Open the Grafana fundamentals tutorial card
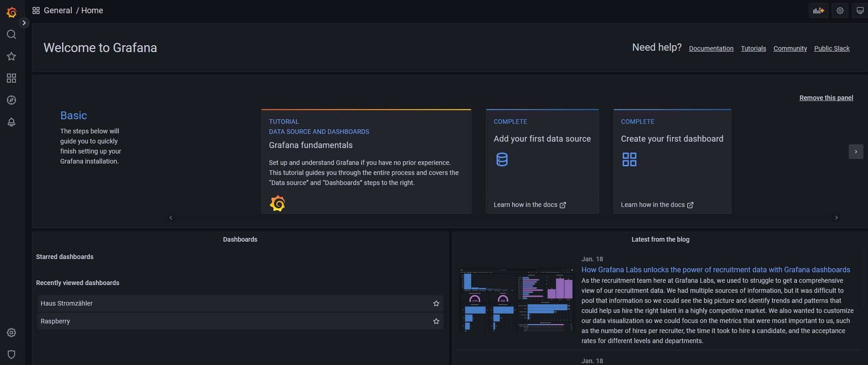The width and height of the screenshot is (868, 365). point(366,161)
